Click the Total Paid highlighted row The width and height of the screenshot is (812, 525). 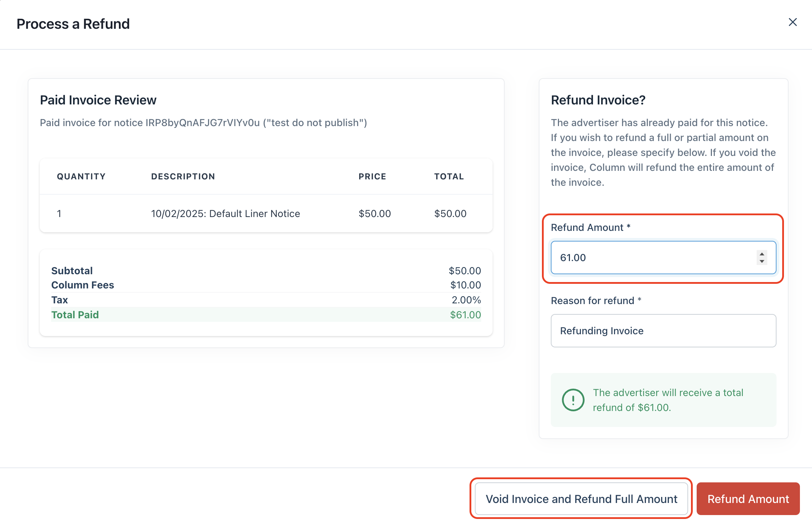265,315
